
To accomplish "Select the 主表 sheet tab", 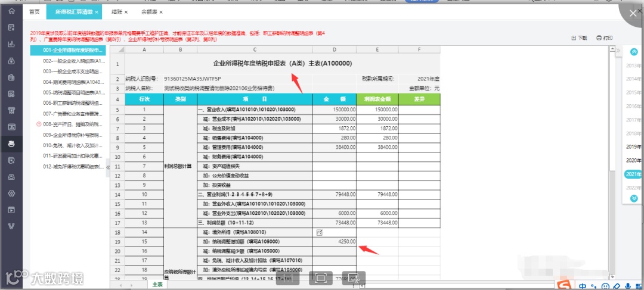I will click(157, 284).
